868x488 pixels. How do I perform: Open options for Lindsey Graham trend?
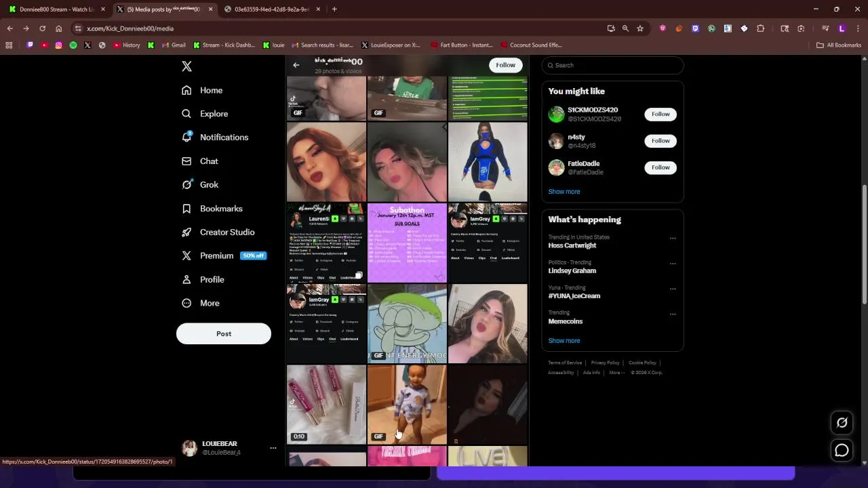[x=673, y=264]
